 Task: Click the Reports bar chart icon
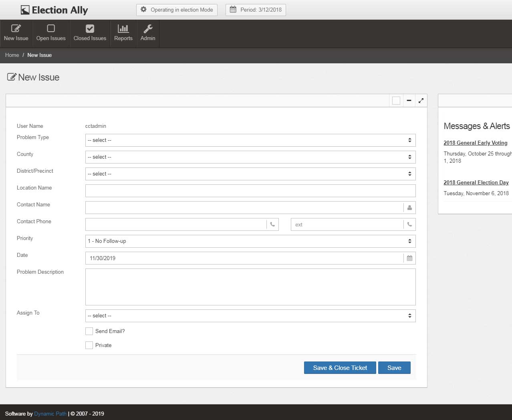[123, 28]
